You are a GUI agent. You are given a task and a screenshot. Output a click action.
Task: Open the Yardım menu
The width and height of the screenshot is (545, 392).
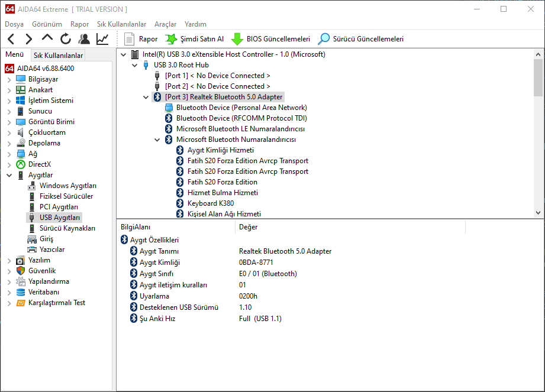[195, 24]
